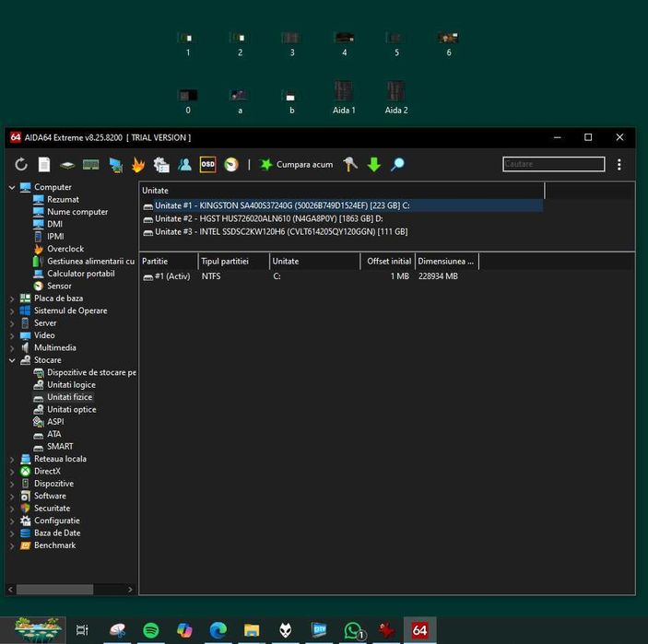Expand the Placa de baza node
The width and height of the screenshot is (648, 644).
tap(12, 299)
